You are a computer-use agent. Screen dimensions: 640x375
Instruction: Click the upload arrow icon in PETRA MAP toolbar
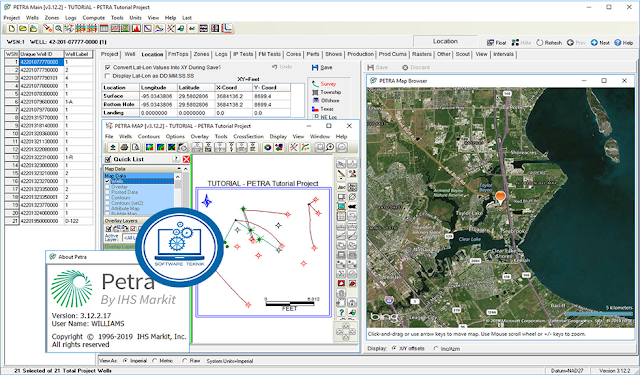[x=113, y=147]
